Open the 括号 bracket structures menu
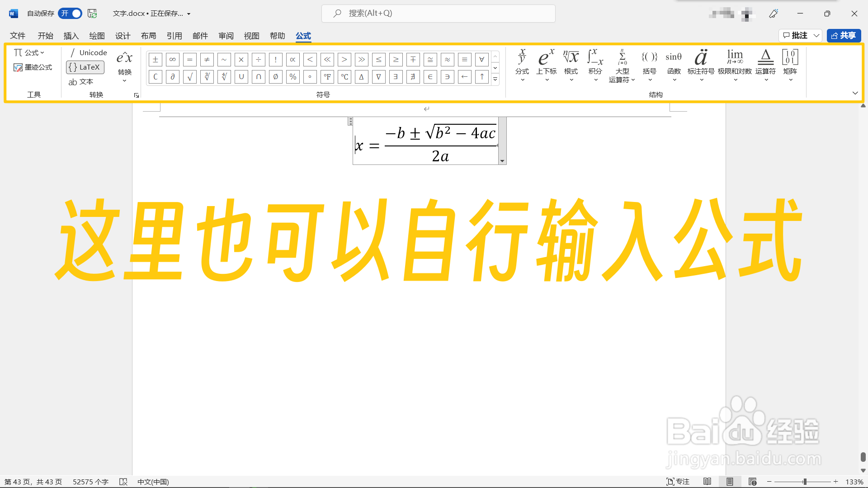This screenshot has width=868, height=488. pos(650,65)
